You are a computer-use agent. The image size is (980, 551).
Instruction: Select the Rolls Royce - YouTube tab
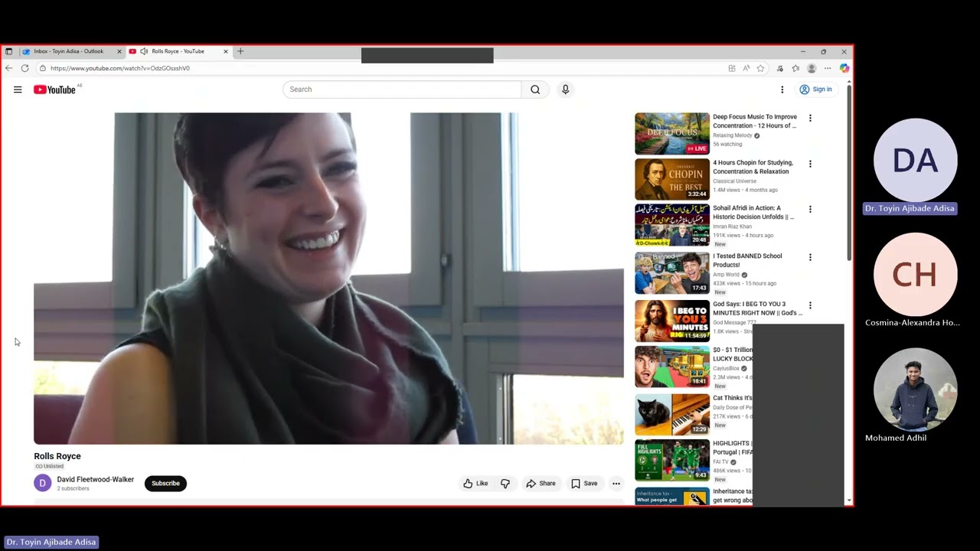pyautogui.click(x=178, y=51)
